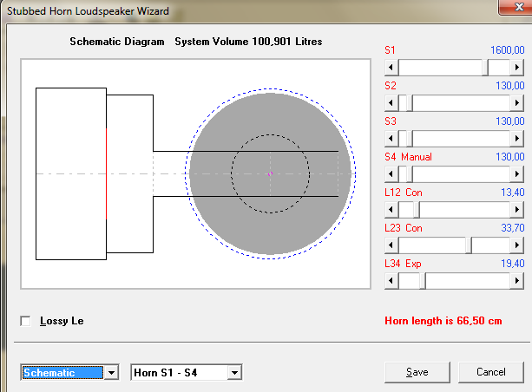Increase S4 Manual with the right arrow
The width and height of the screenshot is (532, 392).
pyautogui.click(x=516, y=174)
